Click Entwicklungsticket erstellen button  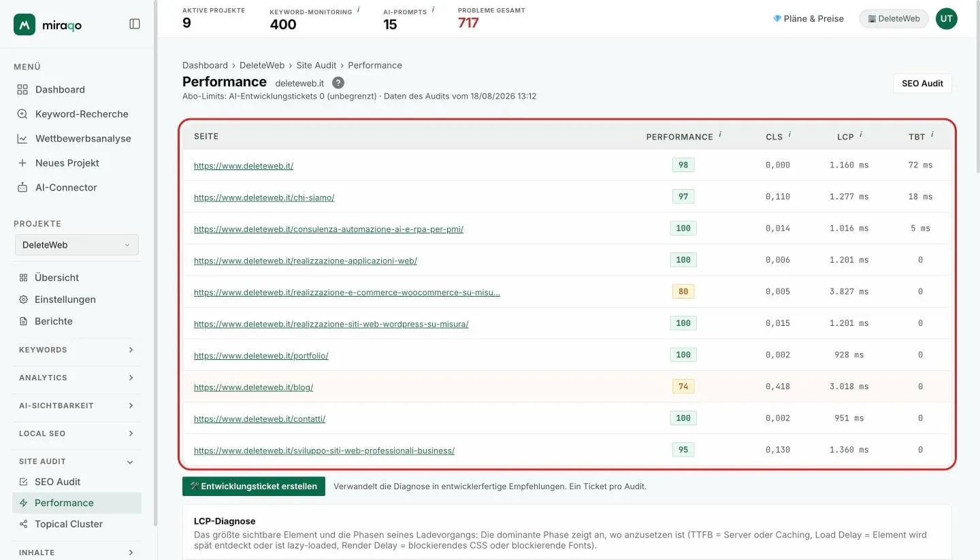(x=254, y=487)
